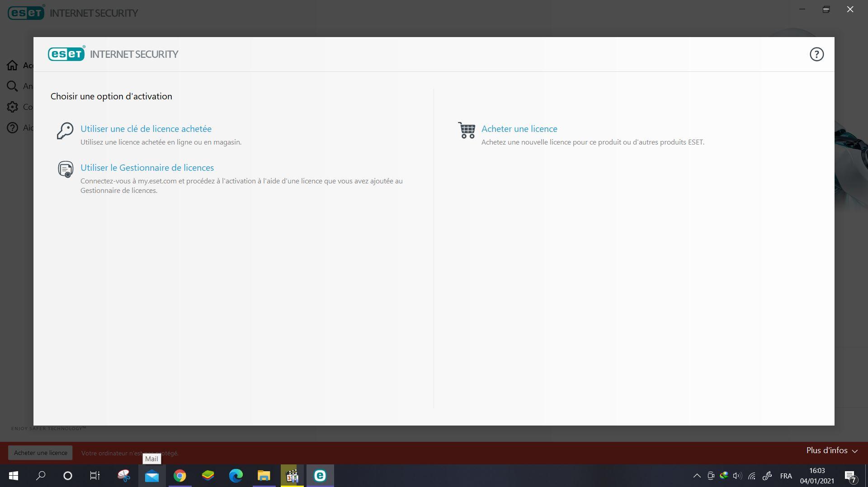Open the volume control in the tray
Screen dimensions: 868x487
click(x=737, y=476)
